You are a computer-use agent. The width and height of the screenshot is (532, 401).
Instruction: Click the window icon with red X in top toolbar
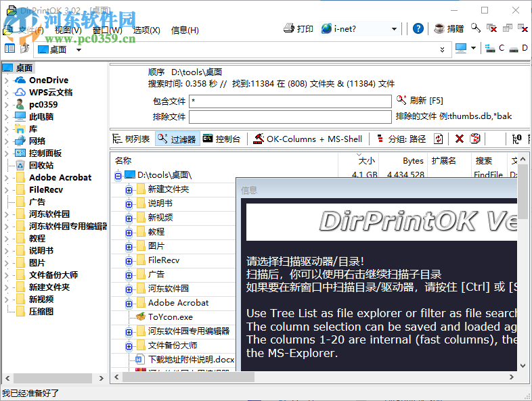(x=491, y=28)
